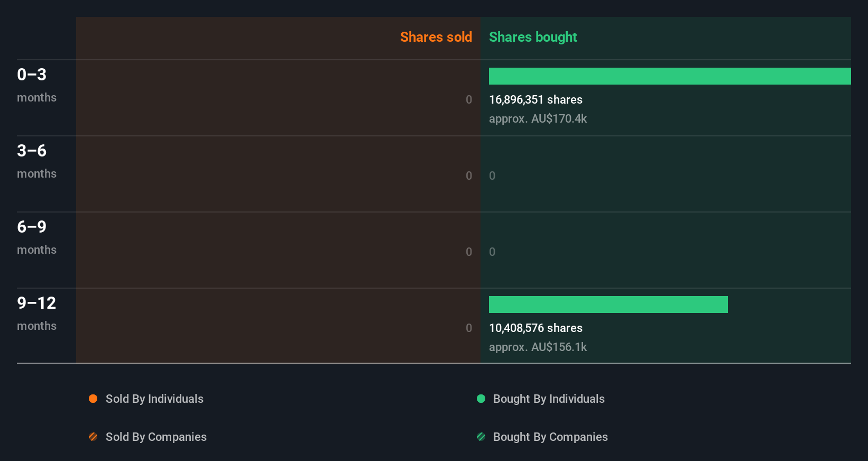Click the shares sold zero in 6–9 months row
868x461 pixels.
pos(469,252)
